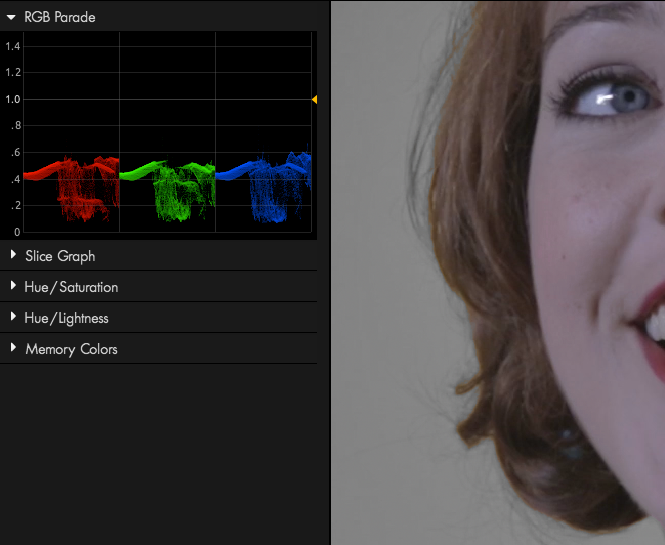The height and width of the screenshot is (545, 665).
Task: Click the .8 scale label
Action: 16,126
